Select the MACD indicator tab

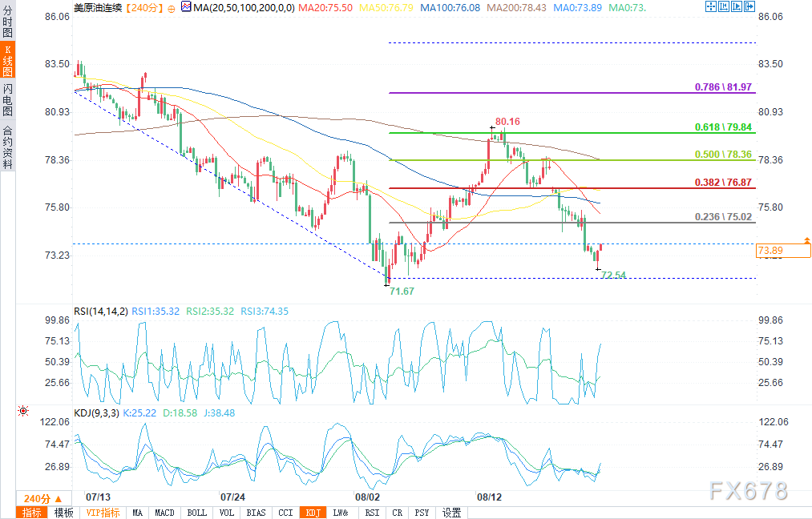click(x=164, y=513)
